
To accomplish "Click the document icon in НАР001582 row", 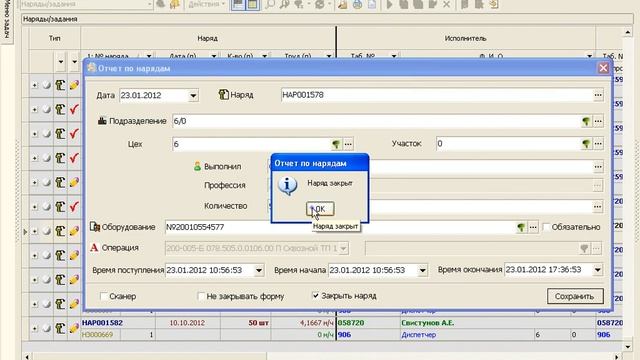I will click(60, 328).
